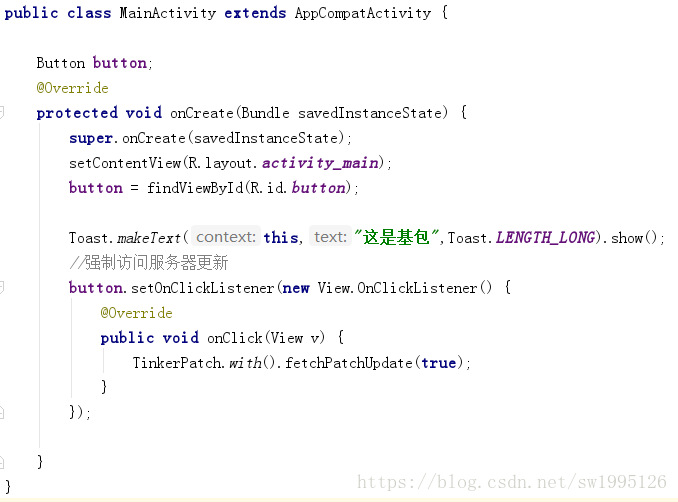This screenshot has width=678, height=502.
Task: Click the LENGTH_LONG constant
Action: (545, 238)
